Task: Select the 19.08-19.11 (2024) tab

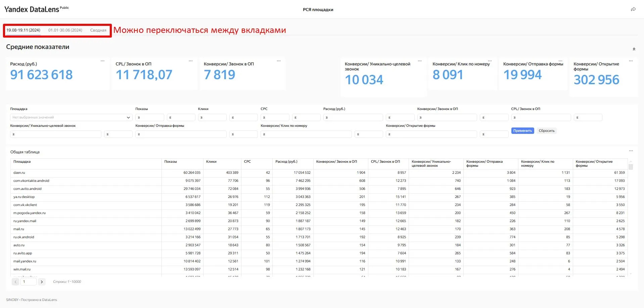Action: [24, 30]
